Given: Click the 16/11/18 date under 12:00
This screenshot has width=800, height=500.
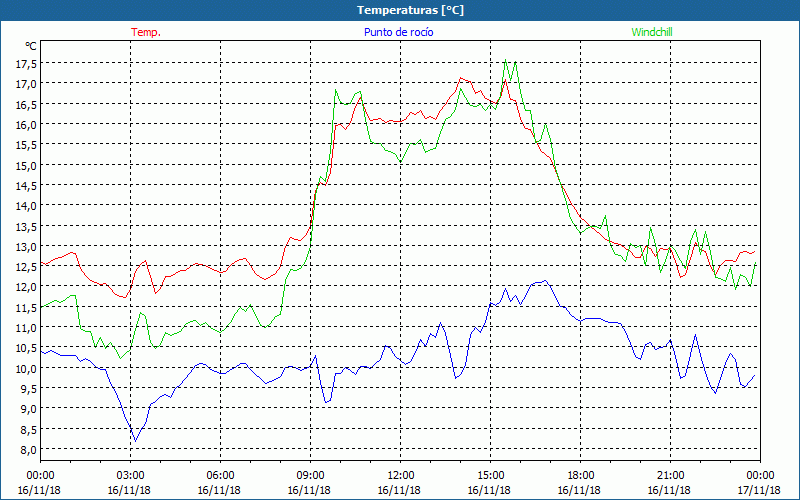Looking at the screenshot, I should coord(399,490).
